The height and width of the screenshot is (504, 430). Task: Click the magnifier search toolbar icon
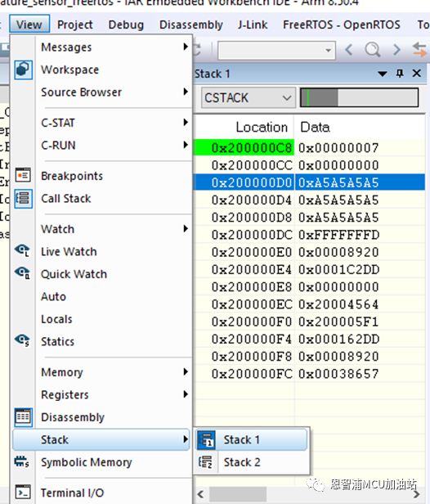click(373, 50)
